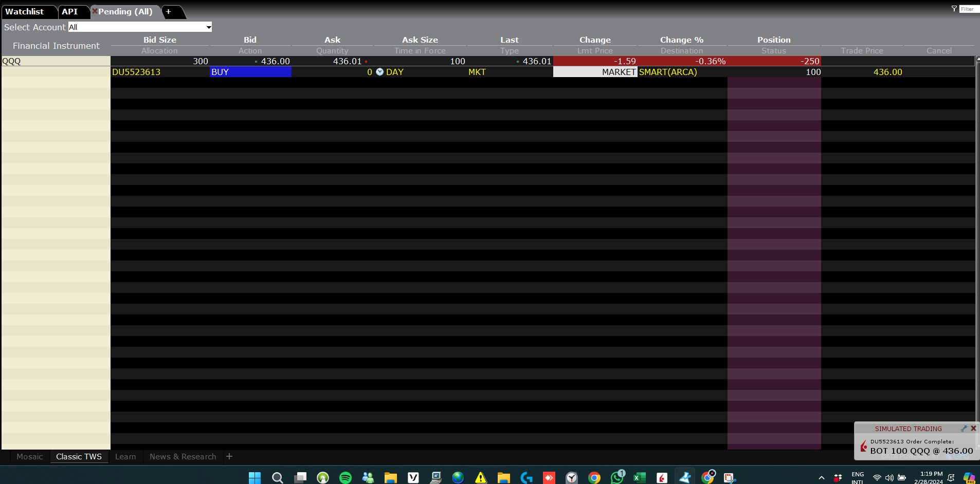Select the Pending (All) tab
980x484 pixels.
[x=125, y=11]
